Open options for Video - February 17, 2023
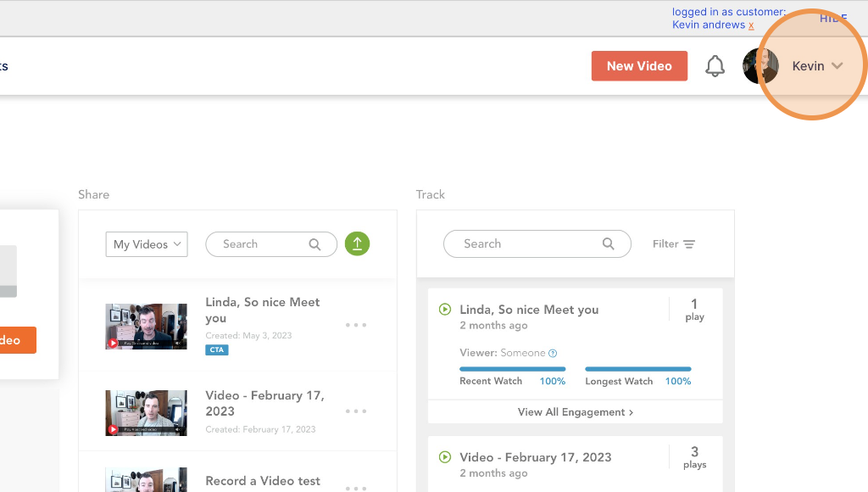Image resolution: width=868 pixels, height=492 pixels. click(356, 411)
